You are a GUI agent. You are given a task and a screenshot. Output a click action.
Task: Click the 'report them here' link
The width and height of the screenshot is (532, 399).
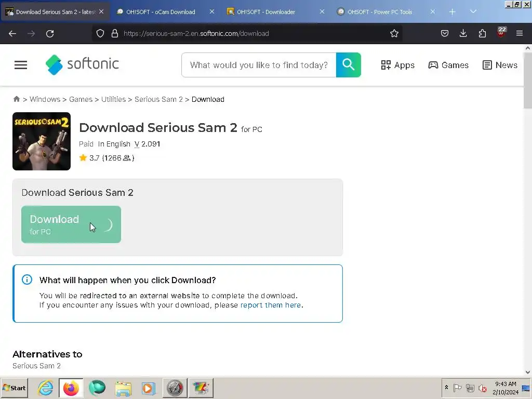pyautogui.click(x=270, y=305)
